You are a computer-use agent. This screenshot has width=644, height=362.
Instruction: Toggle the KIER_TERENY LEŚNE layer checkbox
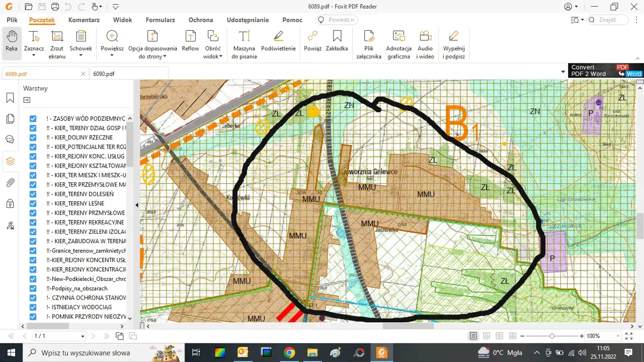pos(33,203)
